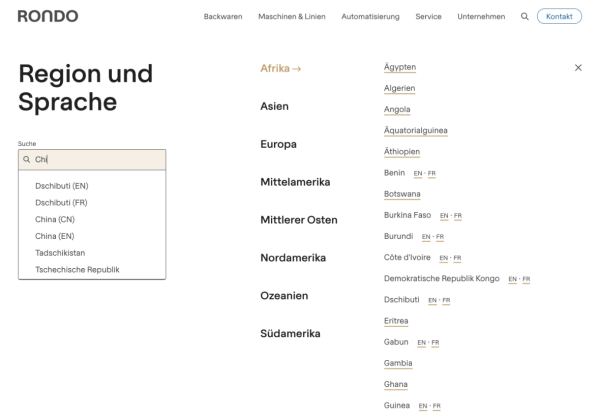The width and height of the screenshot is (600, 417).
Task: Select the Asien region
Action: 274,106
